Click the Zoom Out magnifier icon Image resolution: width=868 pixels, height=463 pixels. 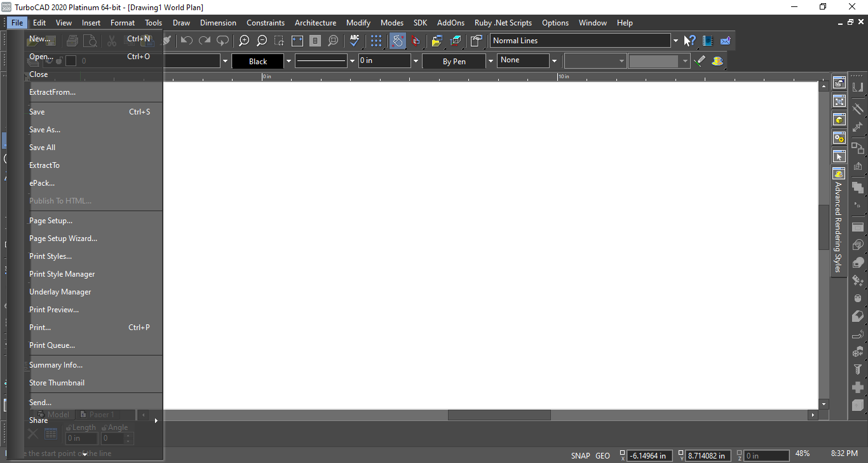[262, 41]
